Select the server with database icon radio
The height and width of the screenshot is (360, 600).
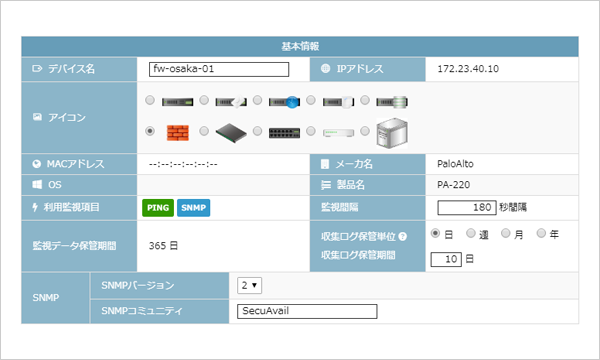(x=365, y=100)
